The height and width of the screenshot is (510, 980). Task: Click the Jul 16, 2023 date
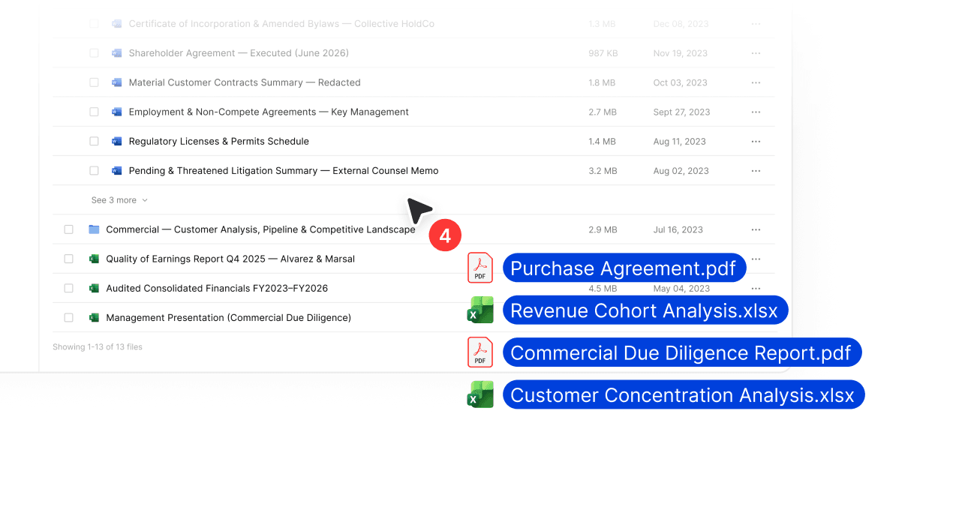tap(678, 229)
